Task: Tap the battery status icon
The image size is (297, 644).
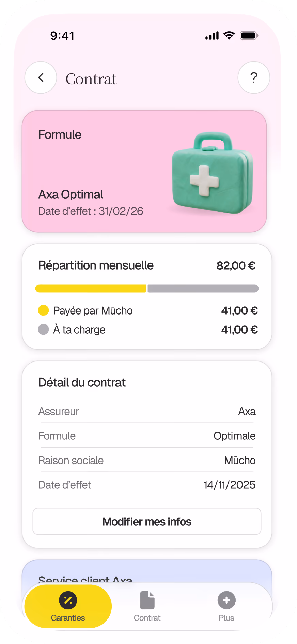Action: tap(249, 35)
